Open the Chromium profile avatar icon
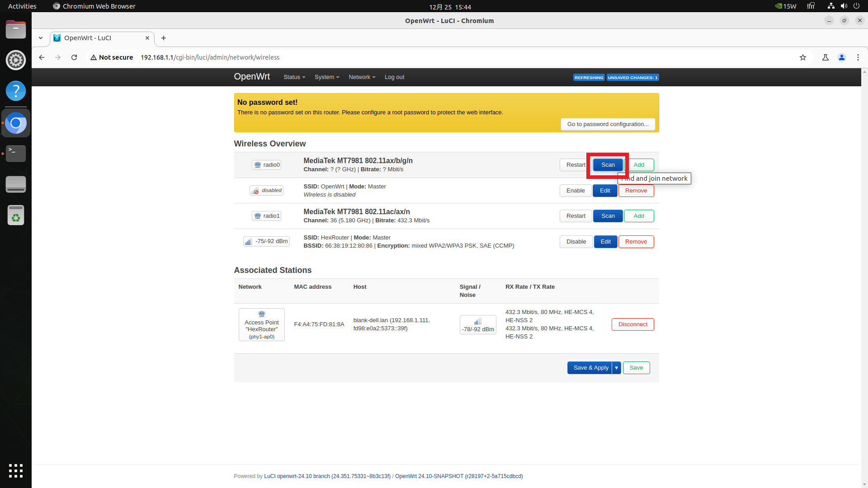 click(x=841, y=57)
